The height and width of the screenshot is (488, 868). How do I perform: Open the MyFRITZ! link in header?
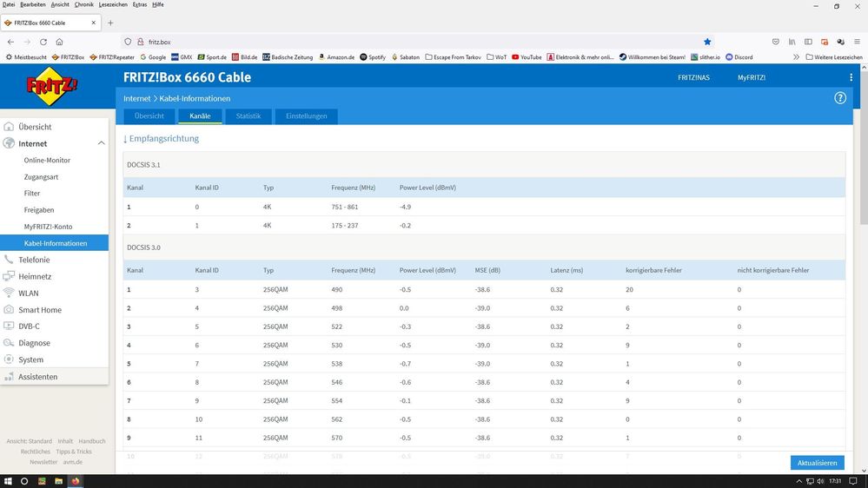tap(751, 77)
